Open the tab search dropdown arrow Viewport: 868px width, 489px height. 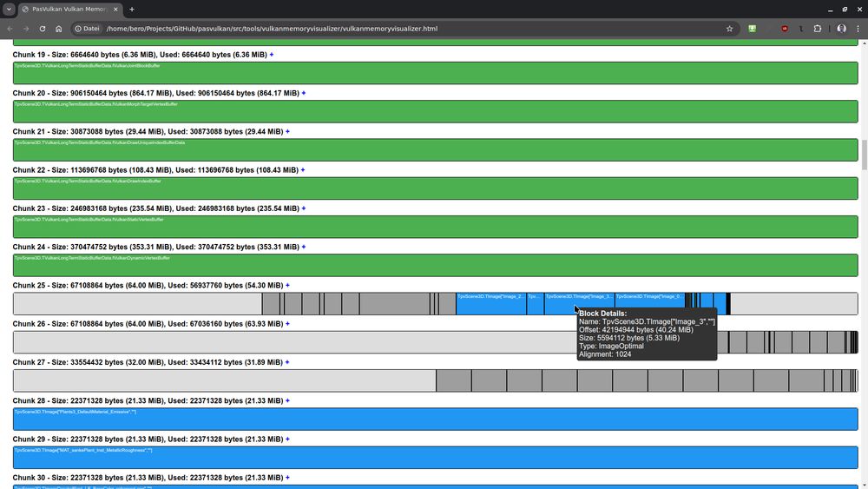[9, 10]
